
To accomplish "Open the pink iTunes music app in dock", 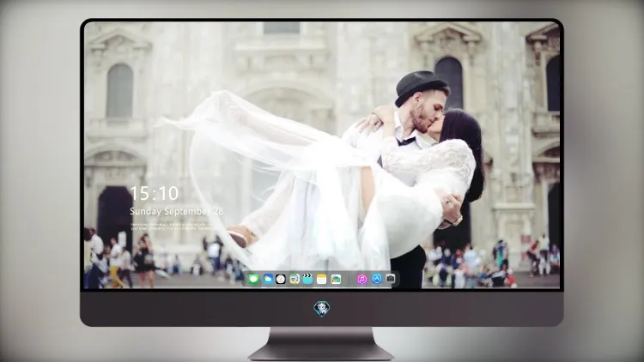I will [x=361, y=280].
